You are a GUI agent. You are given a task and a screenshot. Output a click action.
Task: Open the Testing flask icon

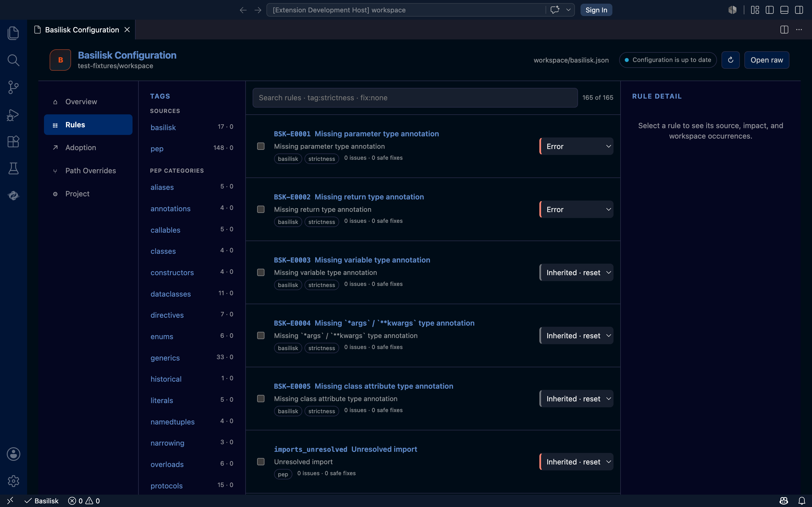point(14,169)
